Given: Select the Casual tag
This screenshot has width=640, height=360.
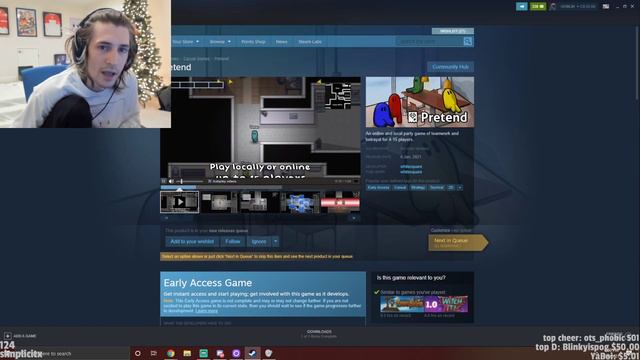Looking at the screenshot, I should click(400, 188).
